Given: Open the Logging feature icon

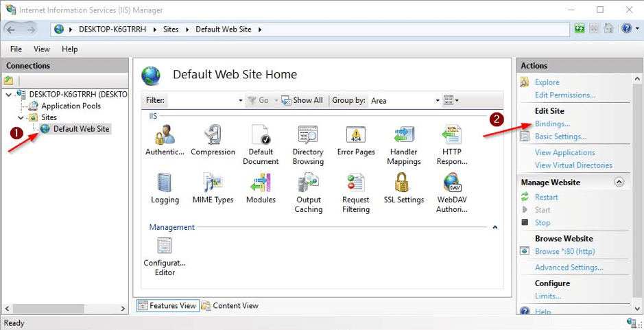Looking at the screenshot, I should point(165,189).
